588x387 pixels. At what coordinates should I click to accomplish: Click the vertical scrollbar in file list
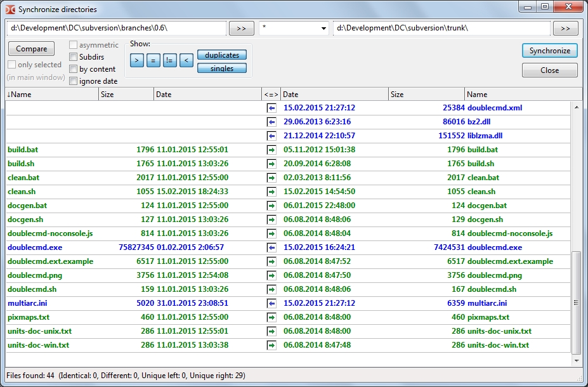576,302
